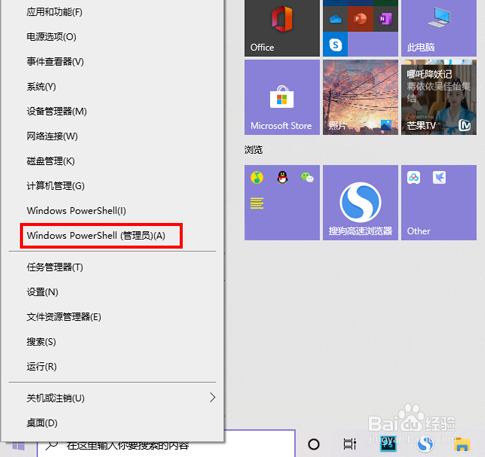Open Sogou browser from the taskbar

click(x=425, y=444)
